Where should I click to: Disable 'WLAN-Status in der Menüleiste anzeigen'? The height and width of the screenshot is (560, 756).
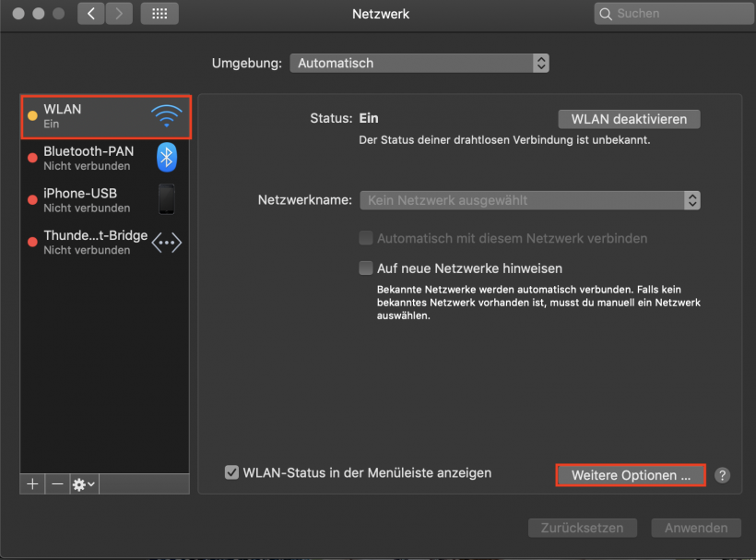[x=231, y=472]
